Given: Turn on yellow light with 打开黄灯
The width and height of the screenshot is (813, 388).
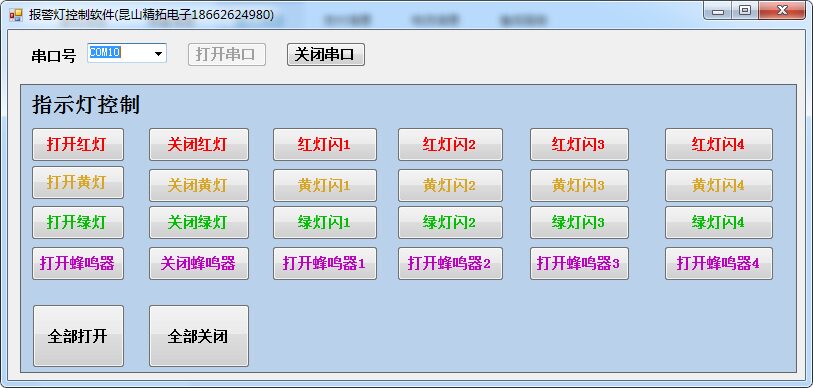Looking at the screenshot, I should click(x=78, y=182).
